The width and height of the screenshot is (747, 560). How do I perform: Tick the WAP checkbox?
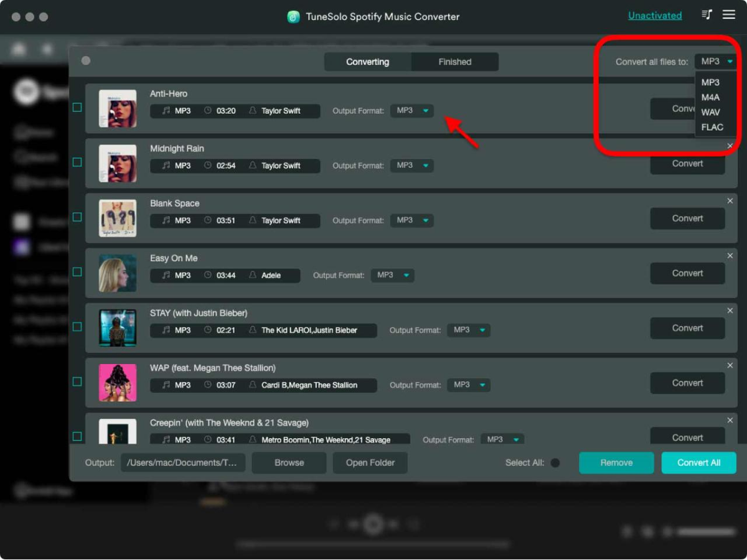pyautogui.click(x=77, y=381)
